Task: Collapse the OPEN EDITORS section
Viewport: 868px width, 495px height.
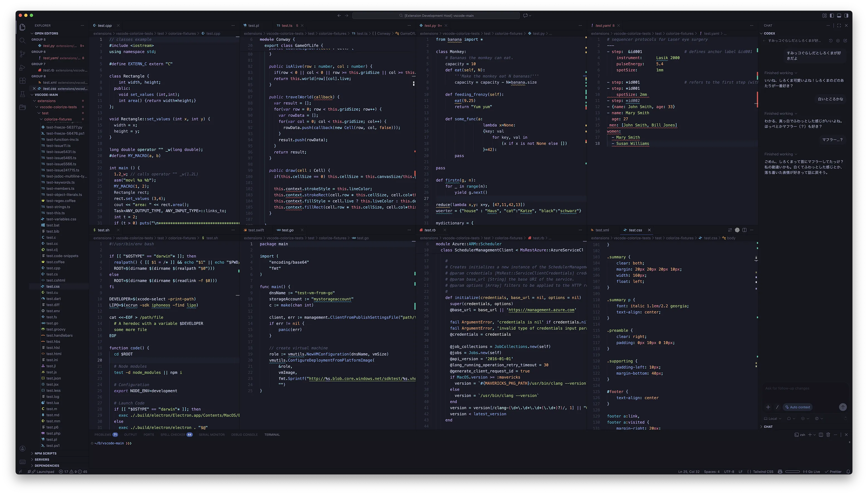Action: coord(46,33)
